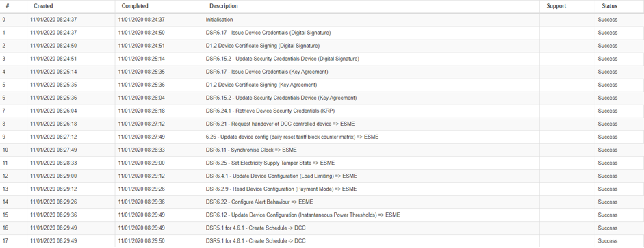This screenshot has height=248, width=644.
Task: Select 'DSR5.1 for 4.6.1 - Create Schedule -> DCC'
Action: coord(255,228)
